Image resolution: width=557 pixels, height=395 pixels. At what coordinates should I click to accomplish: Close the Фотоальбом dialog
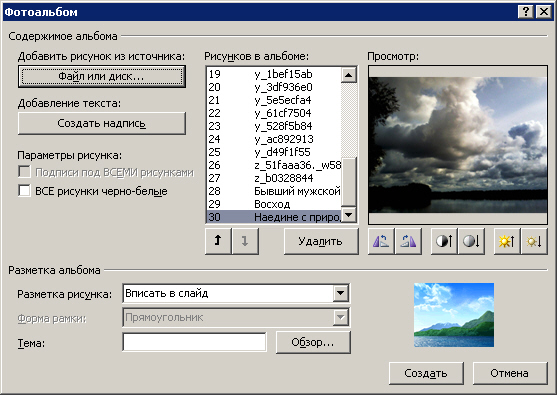544,12
